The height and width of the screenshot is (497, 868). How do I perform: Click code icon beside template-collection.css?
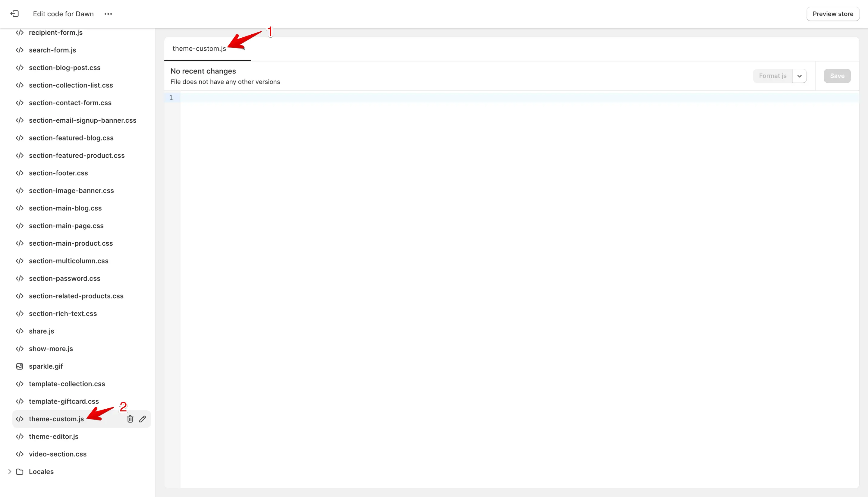(20, 384)
